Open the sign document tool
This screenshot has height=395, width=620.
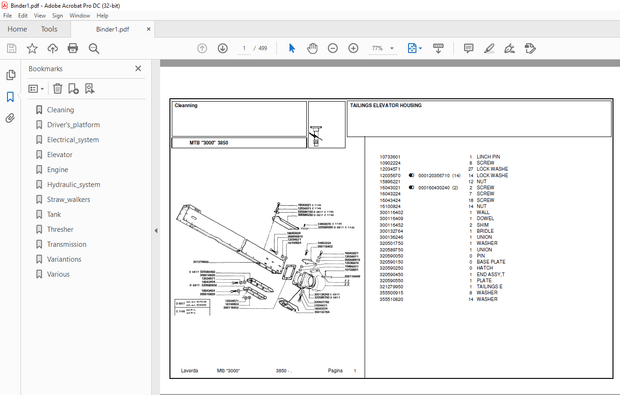(x=510, y=48)
